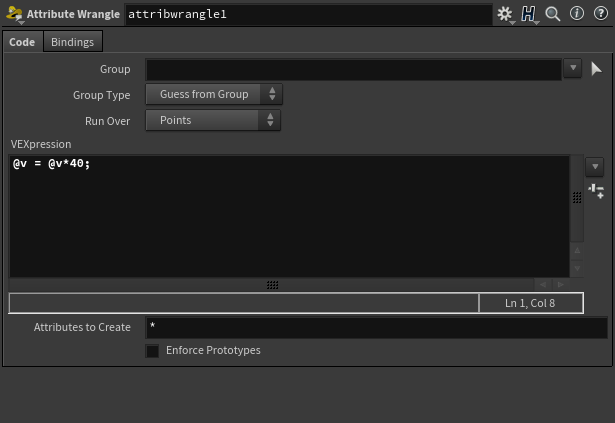Click the Attribute Wrangle node icon
This screenshot has width=615, height=423.
(15, 15)
